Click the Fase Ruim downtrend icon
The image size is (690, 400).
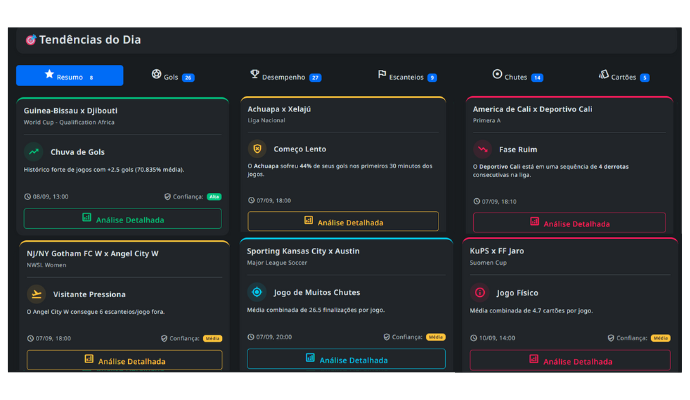pos(481,149)
